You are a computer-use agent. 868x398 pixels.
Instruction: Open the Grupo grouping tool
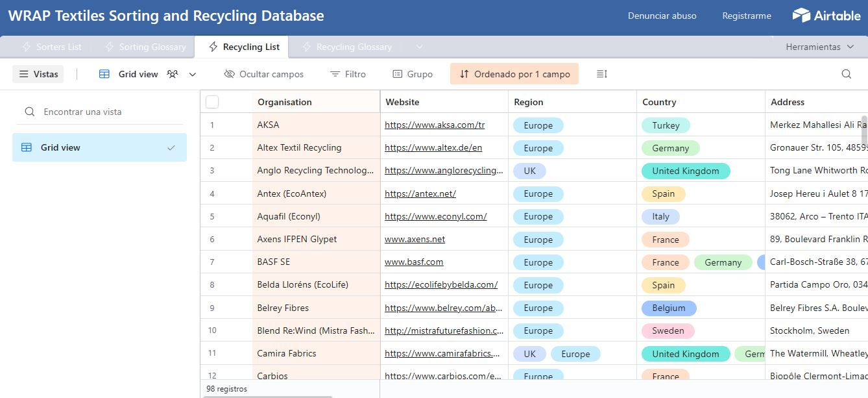(x=413, y=74)
